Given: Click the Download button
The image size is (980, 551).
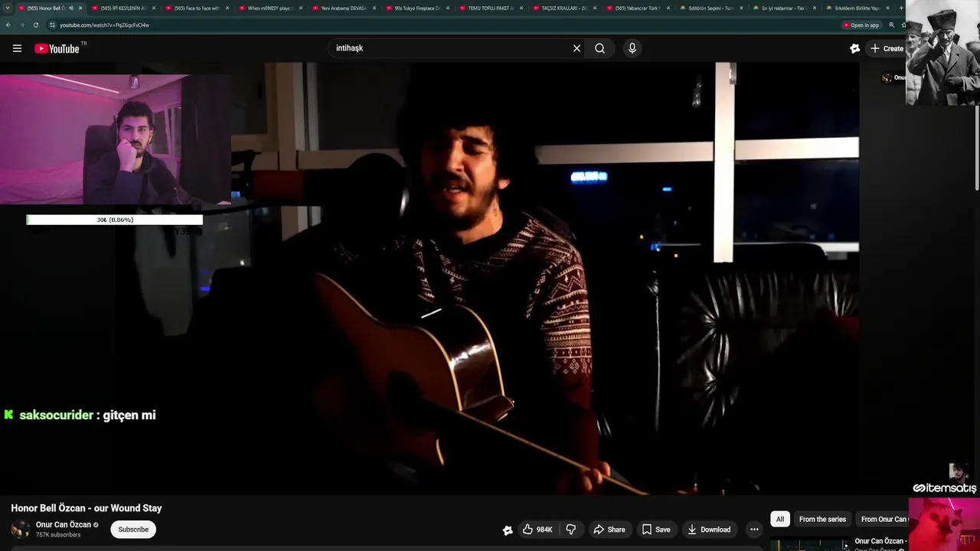Looking at the screenshot, I should (x=708, y=530).
